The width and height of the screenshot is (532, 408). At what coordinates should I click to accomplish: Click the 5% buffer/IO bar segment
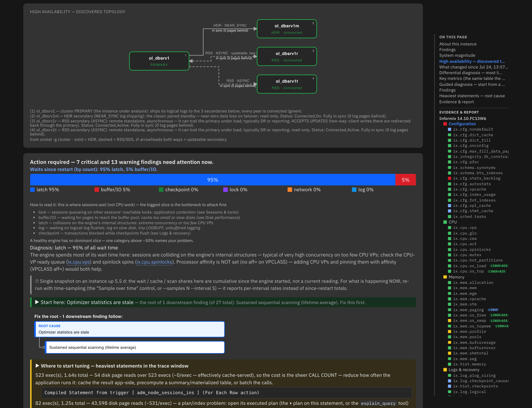pyautogui.click(x=406, y=180)
